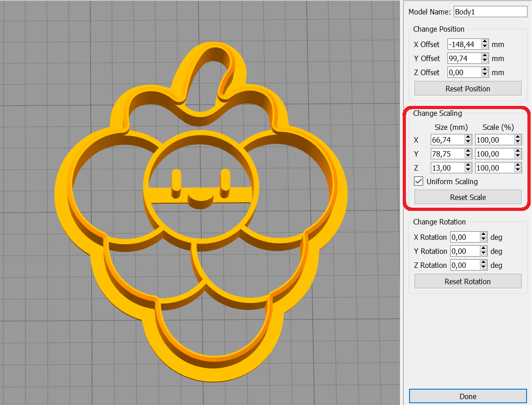Image resolution: width=532 pixels, height=405 pixels.
Task: Decrease X Offset with down arrow
Action: (x=485, y=47)
